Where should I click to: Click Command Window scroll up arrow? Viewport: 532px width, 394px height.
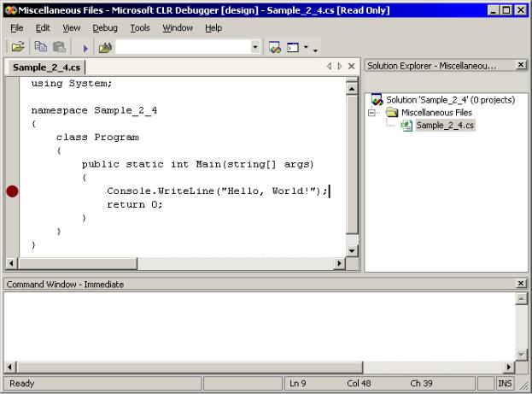pyautogui.click(x=521, y=299)
